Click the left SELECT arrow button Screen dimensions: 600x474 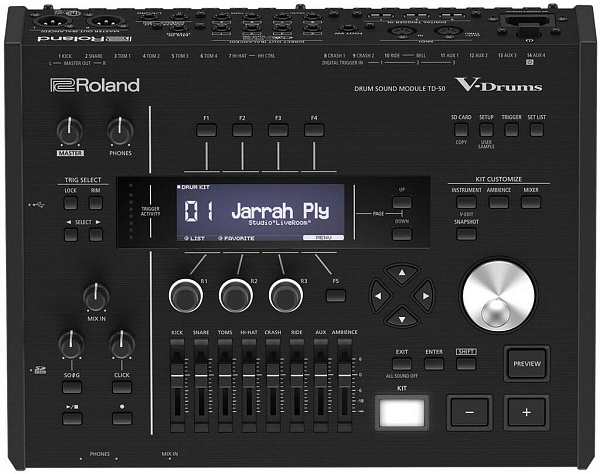[71, 235]
